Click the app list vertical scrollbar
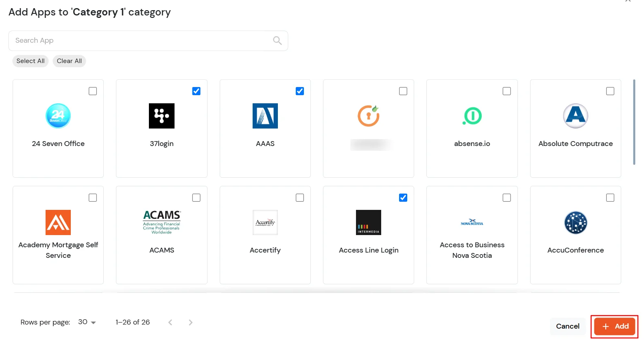 (634, 122)
